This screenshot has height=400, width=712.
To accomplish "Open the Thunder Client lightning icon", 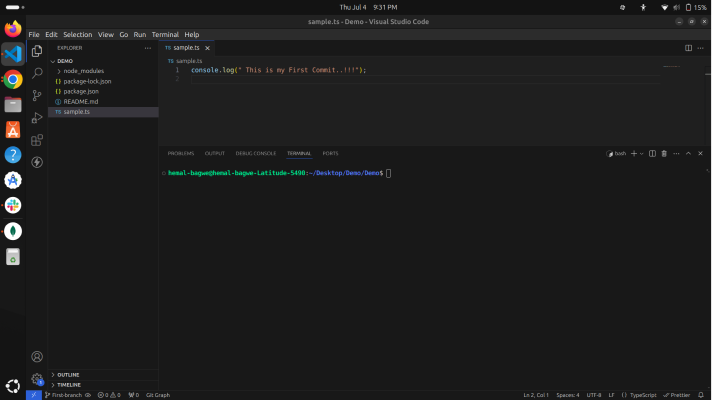I will pos(37,162).
